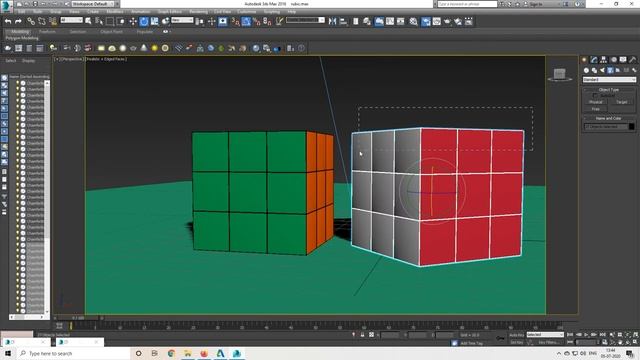Switch to the Modify command panel
The height and width of the screenshot is (360, 640).
point(594,60)
